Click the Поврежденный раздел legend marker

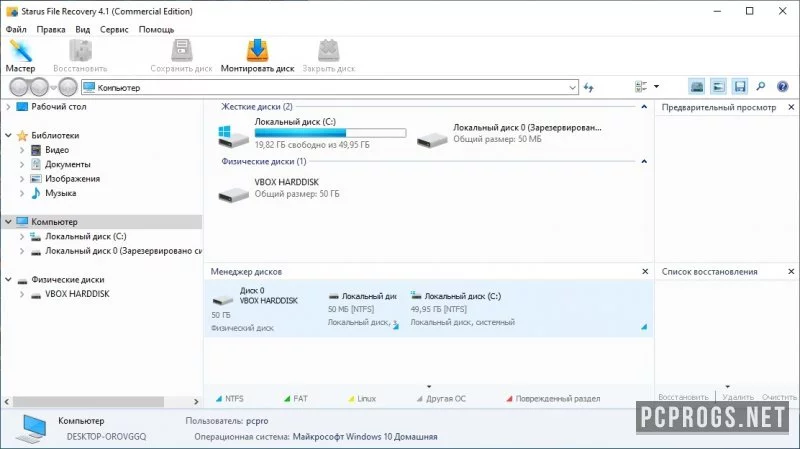tap(509, 398)
